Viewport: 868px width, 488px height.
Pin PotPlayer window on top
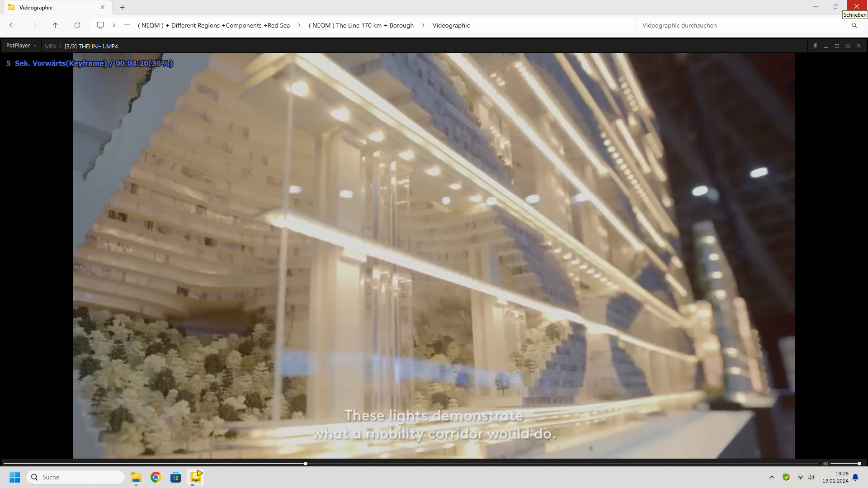click(x=815, y=46)
